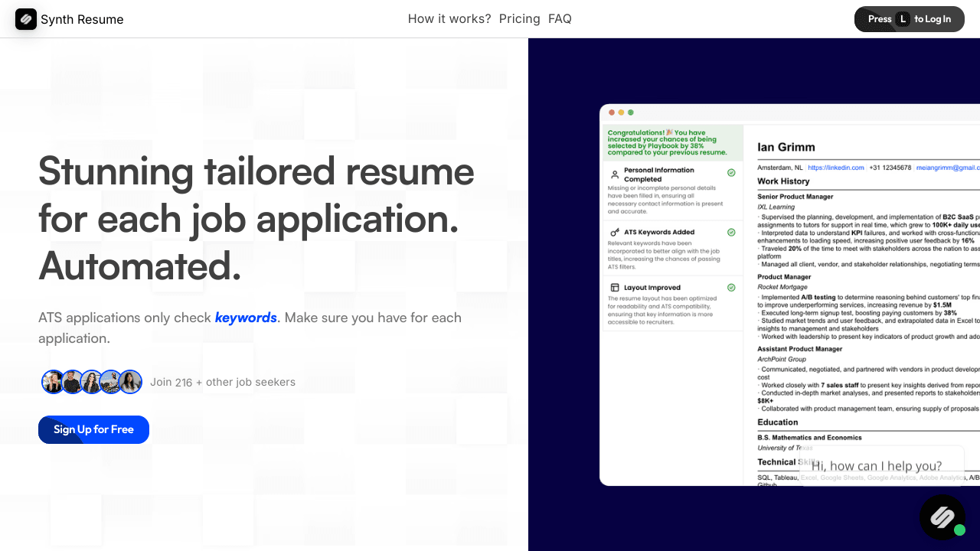Click the red dot in preview window
This screenshot has height=551, width=980.
coord(612,112)
